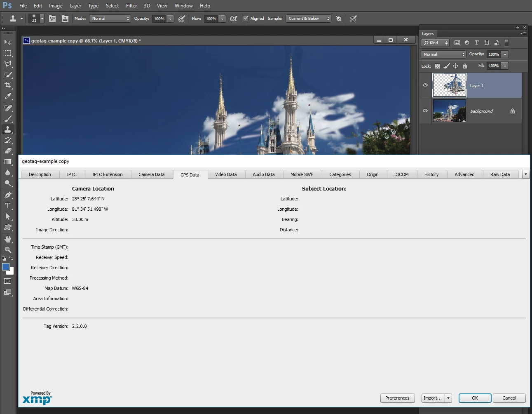Open the Filter menu
The image size is (532, 414).
tap(131, 6)
